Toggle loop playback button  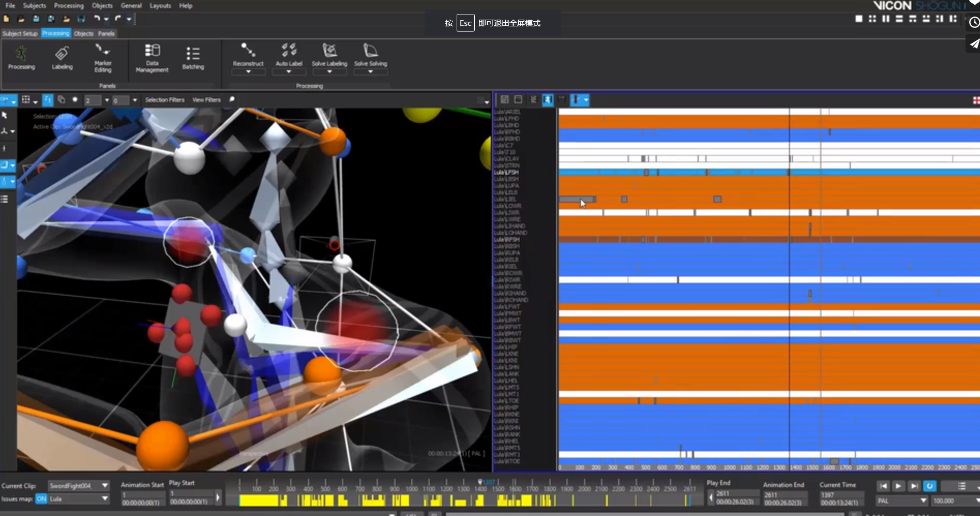[929, 486]
